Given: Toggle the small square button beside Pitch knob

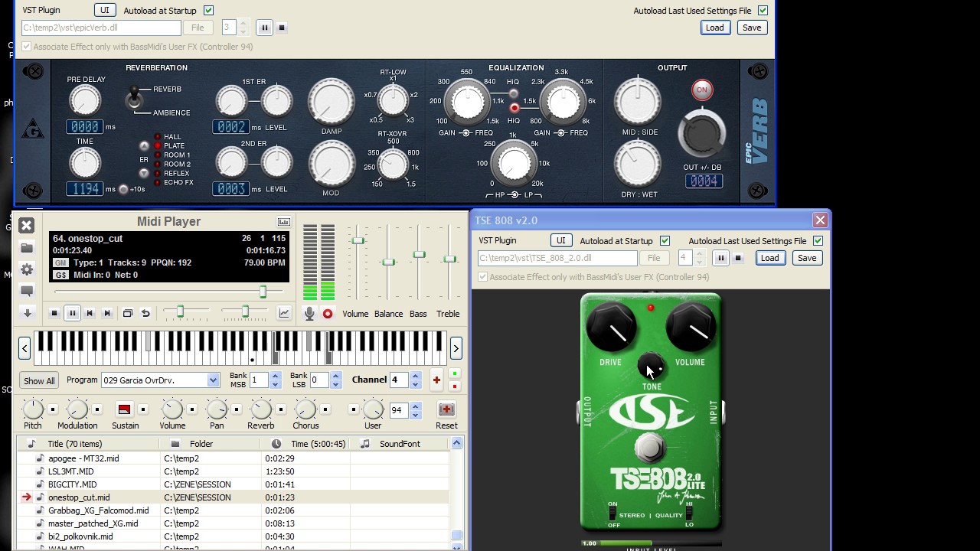Looking at the screenshot, I should point(52,409).
